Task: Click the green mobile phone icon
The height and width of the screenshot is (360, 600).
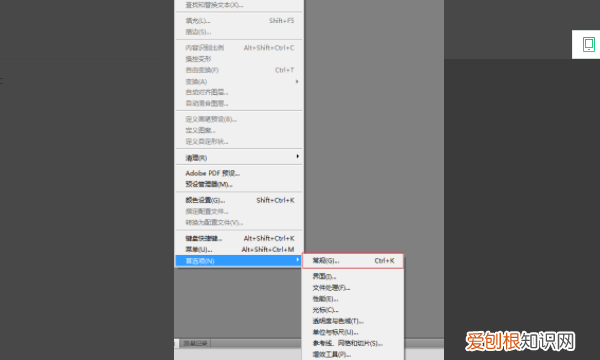Action: (x=589, y=44)
